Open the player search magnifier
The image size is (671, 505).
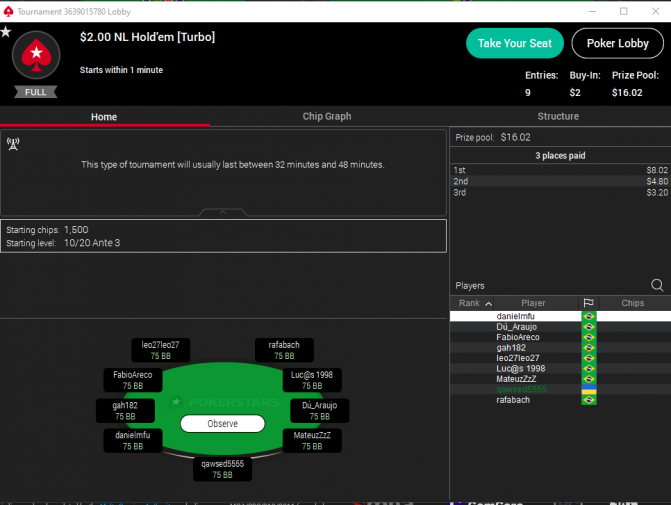point(657,285)
